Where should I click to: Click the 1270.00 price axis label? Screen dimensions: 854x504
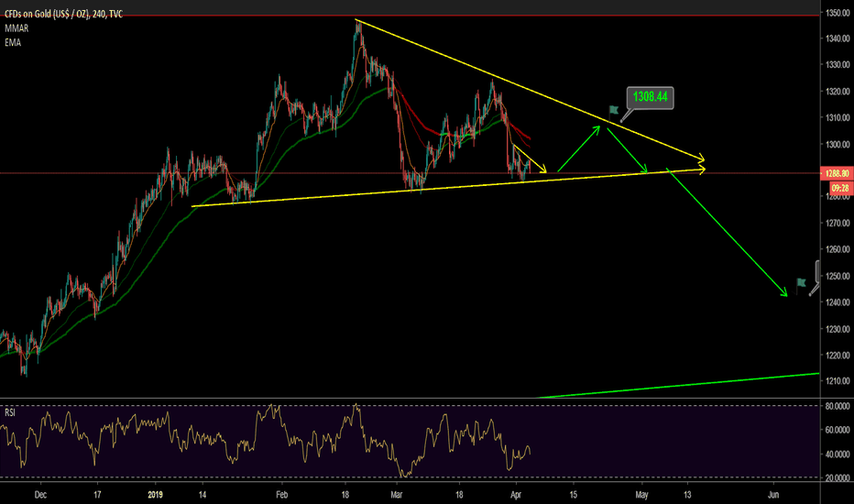(838, 223)
